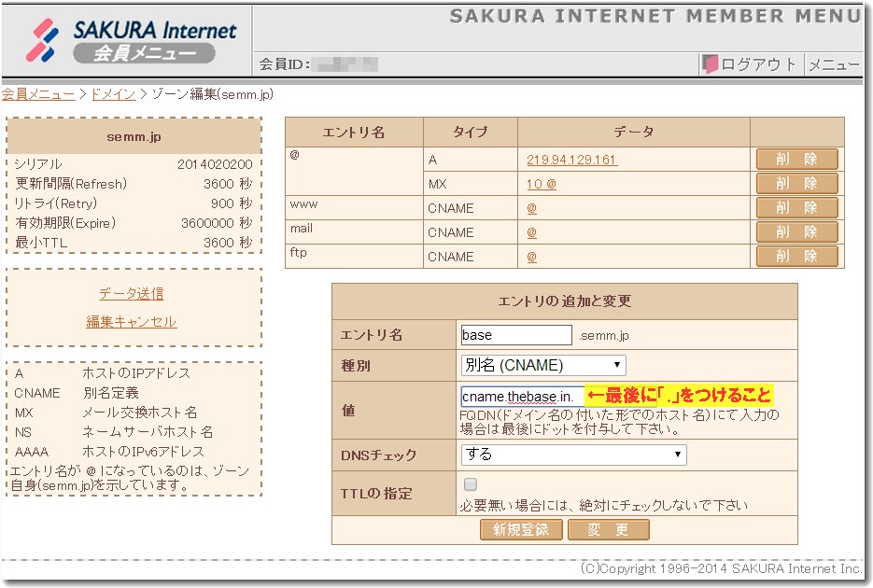Viewport: 873px width, 588px height.
Task: Click the @ link in www row
Action: (x=531, y=208)
